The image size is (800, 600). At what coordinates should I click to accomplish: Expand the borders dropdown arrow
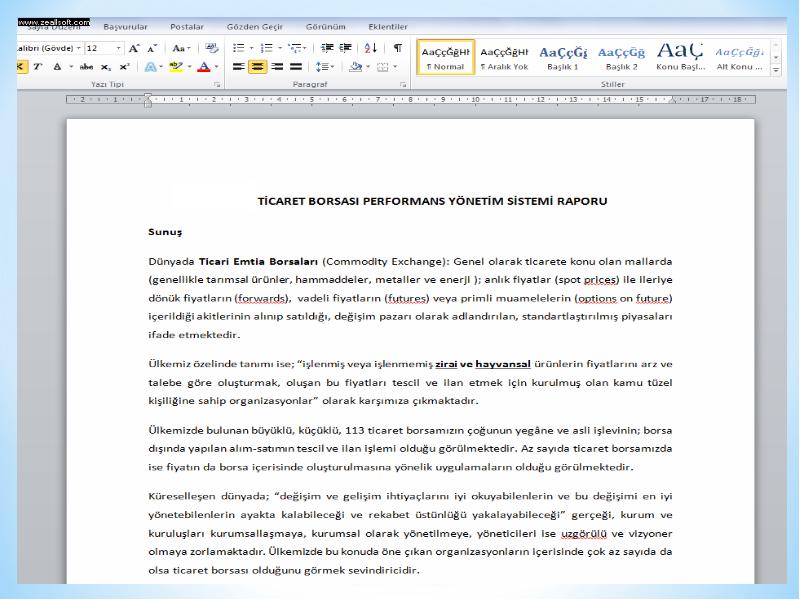(x=395, y=67)
